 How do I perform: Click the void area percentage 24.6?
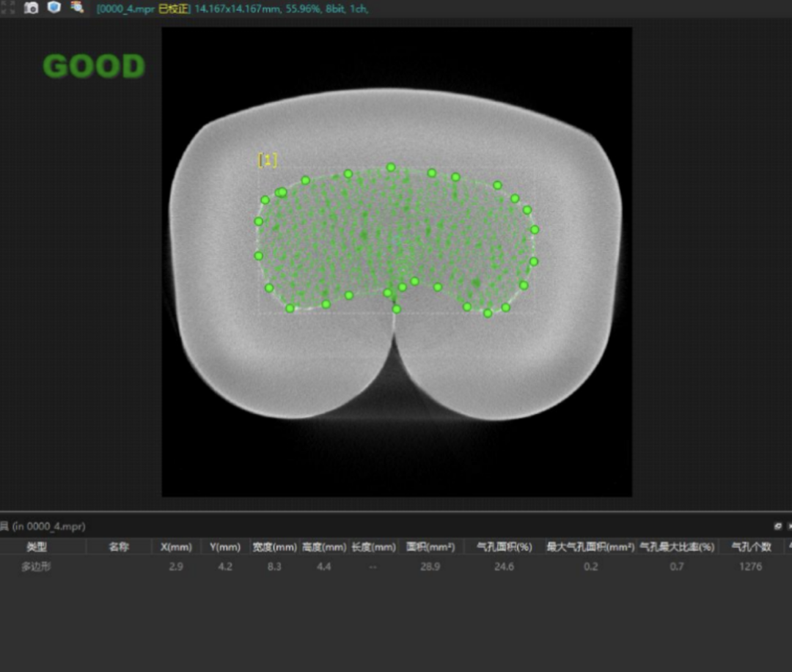(504, 566)
